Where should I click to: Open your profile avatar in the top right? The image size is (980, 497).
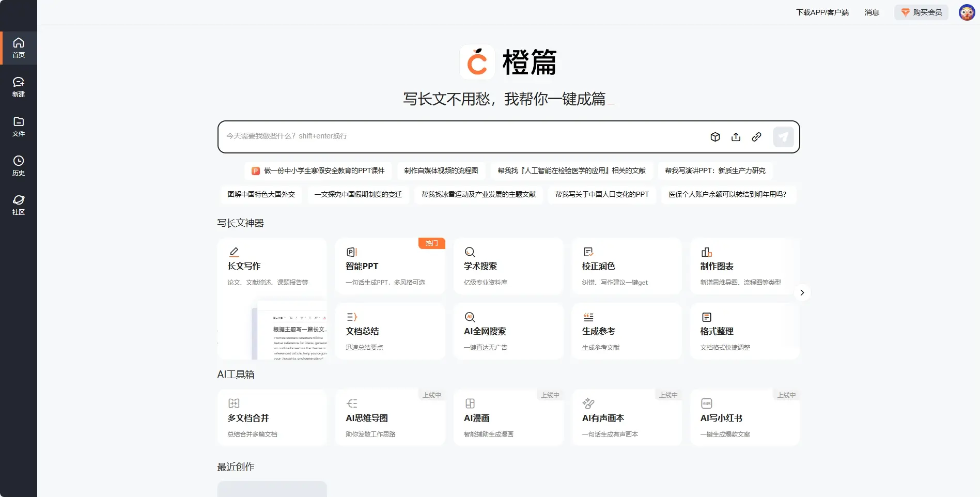(x=965, y=12)
